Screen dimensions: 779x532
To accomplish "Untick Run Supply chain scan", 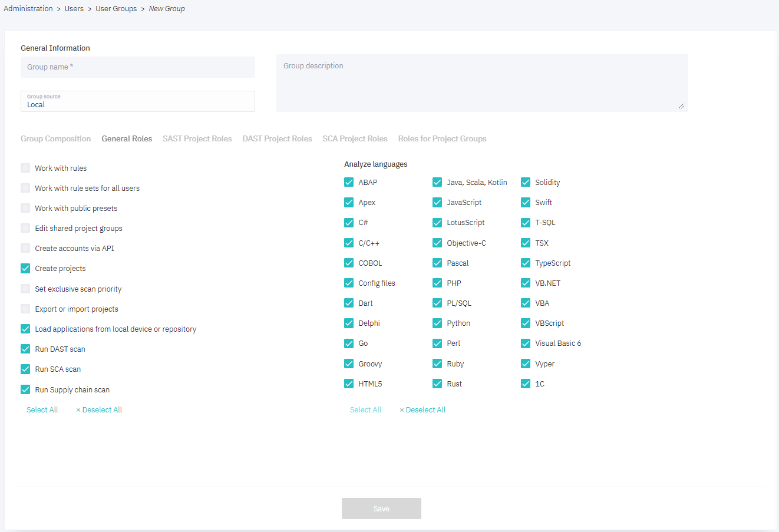I will point(25,389).
